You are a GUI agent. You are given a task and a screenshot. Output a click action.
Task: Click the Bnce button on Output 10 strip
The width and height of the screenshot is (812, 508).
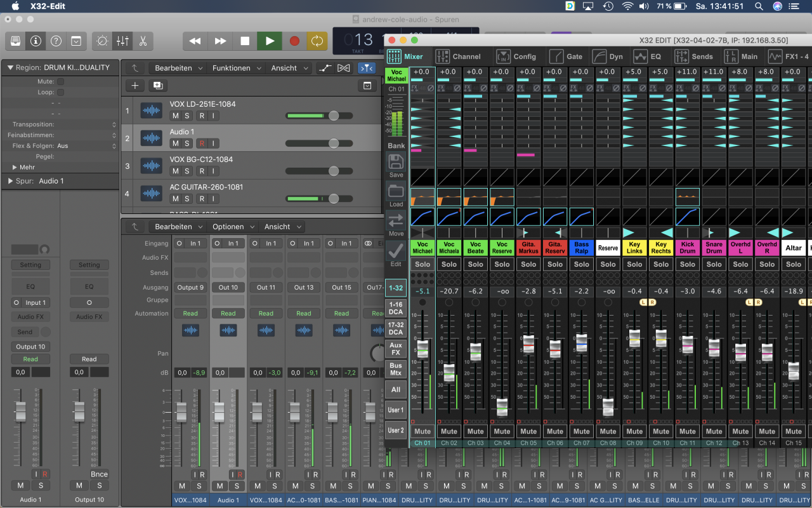click(99, 474)
